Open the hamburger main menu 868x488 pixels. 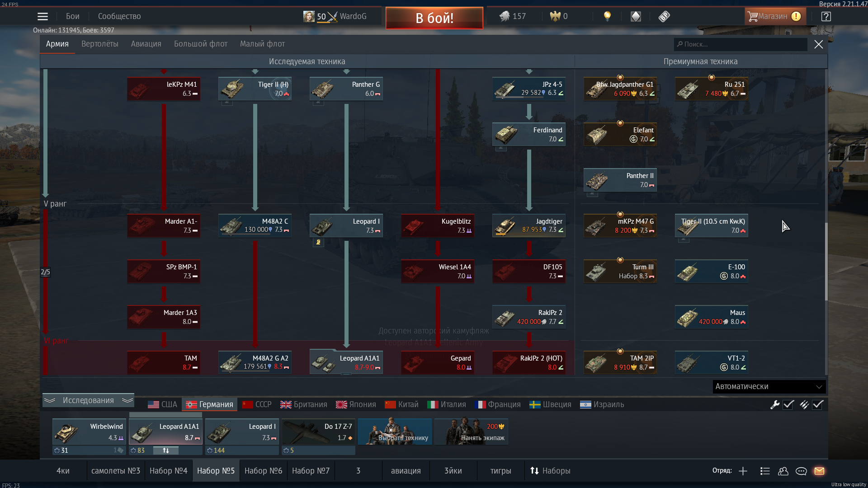42,16
